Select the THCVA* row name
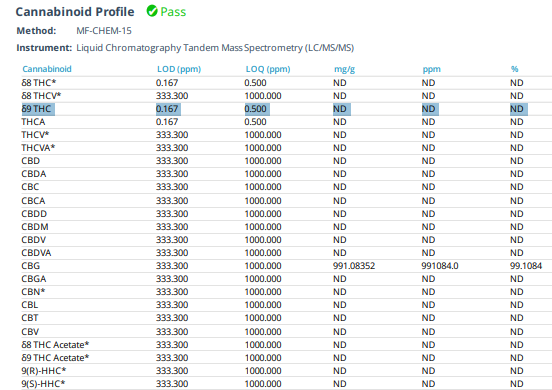The height and width of the screenshot is (390, 552). [38, 148]
